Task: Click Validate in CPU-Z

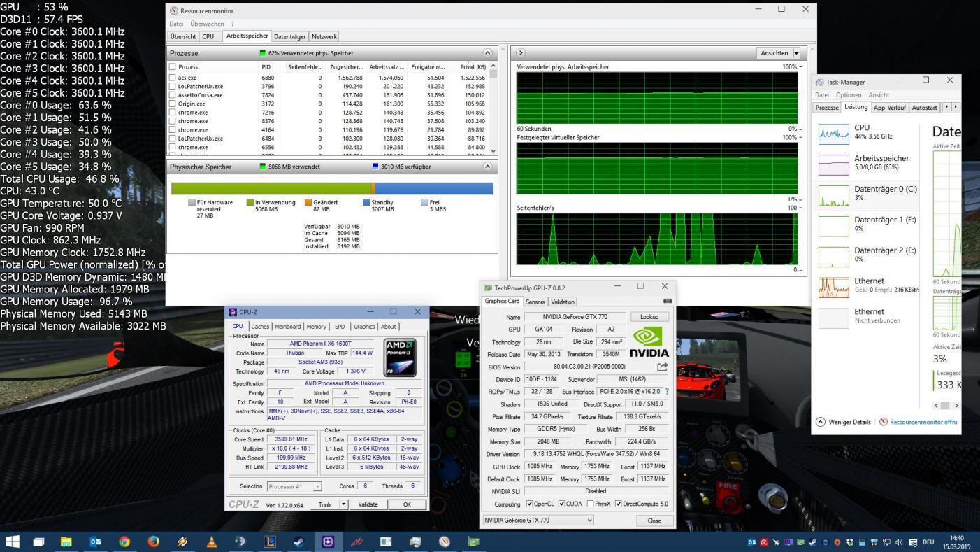Action: (368, 504)
